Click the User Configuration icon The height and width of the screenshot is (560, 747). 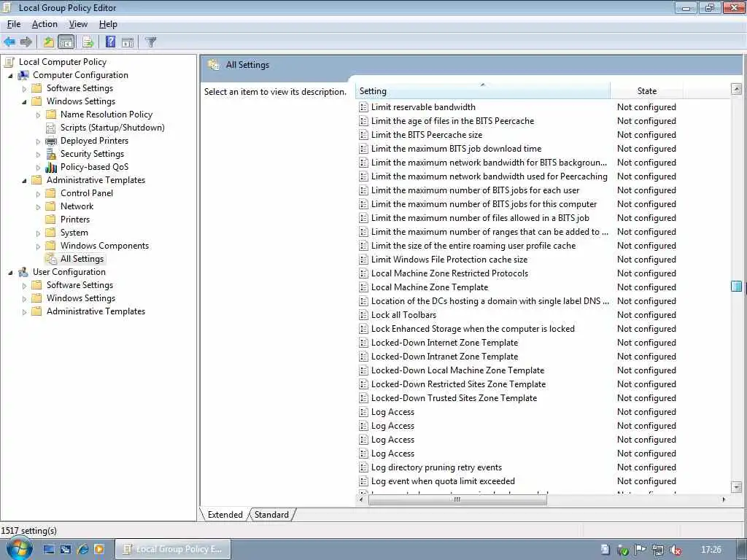23,272
